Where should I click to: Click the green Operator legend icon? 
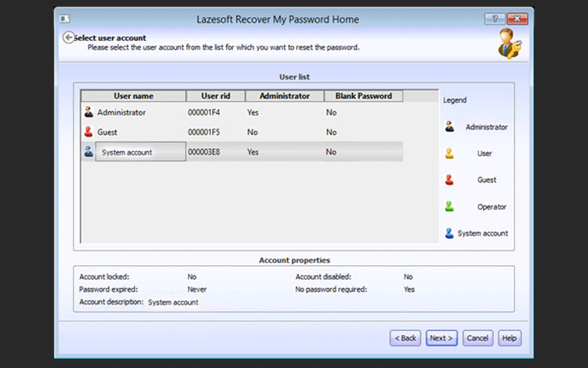tap(449, 207)
